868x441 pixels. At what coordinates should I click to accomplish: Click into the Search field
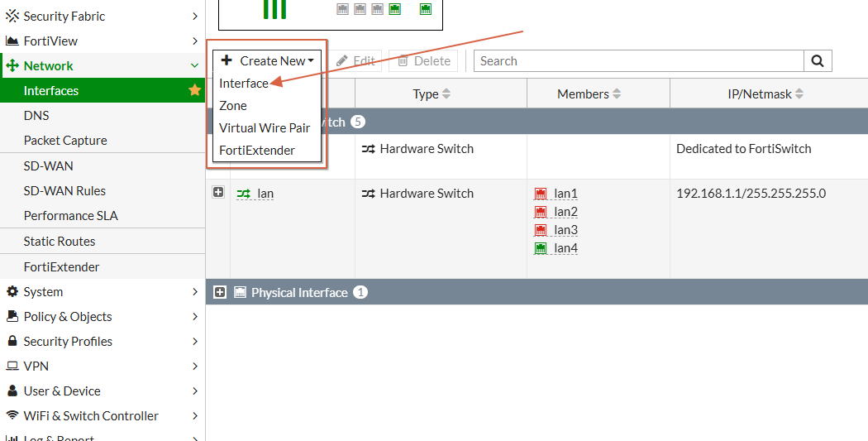pos(639,61)
